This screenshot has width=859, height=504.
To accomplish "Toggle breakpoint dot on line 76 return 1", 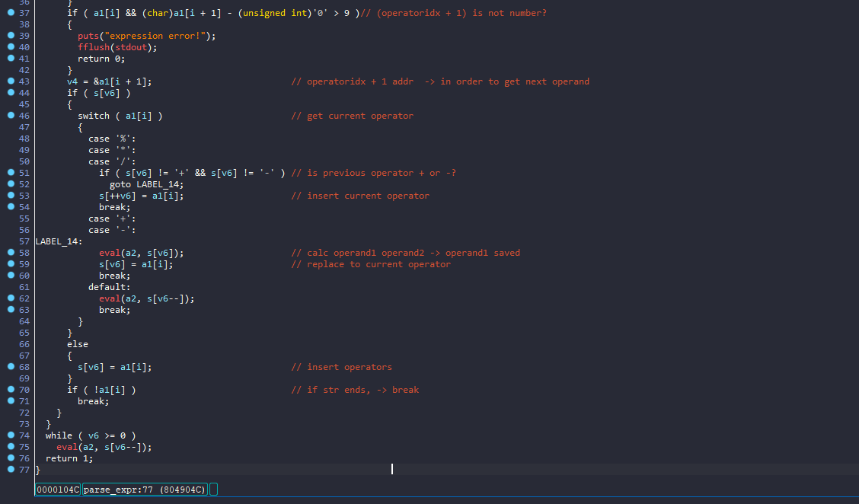I will point(11,458).
